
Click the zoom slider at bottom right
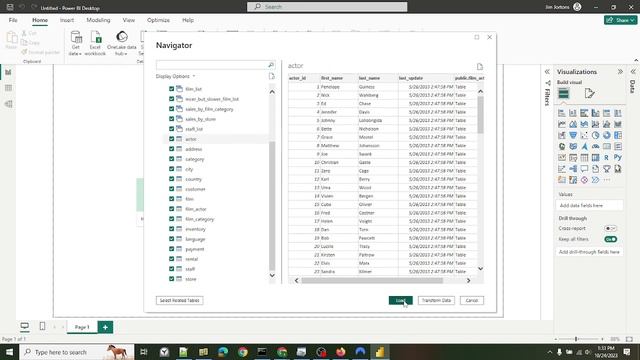pos(579,339)
